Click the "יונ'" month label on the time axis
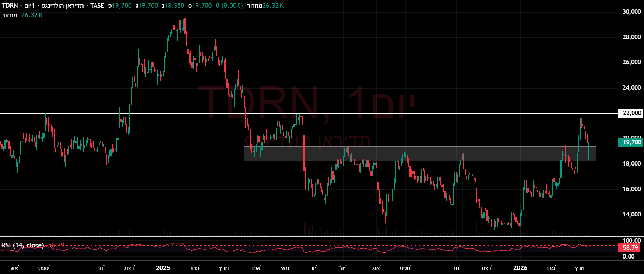644x274 pixels. (x=314, y=268)
